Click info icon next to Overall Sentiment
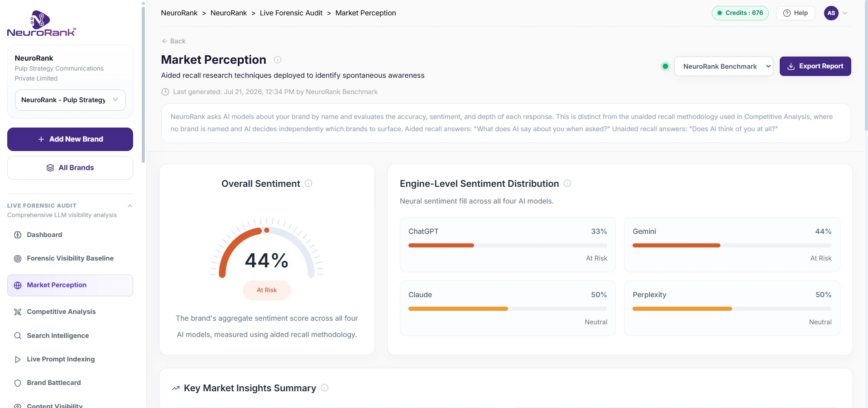Image resolution: width=868 pixels, height=408 pixels. (308, 183)
